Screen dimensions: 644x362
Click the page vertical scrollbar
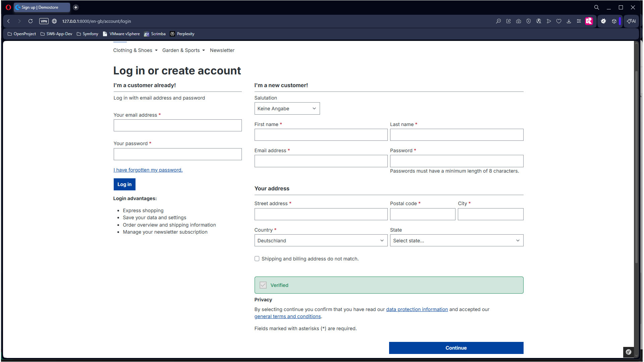coord(636,168)
